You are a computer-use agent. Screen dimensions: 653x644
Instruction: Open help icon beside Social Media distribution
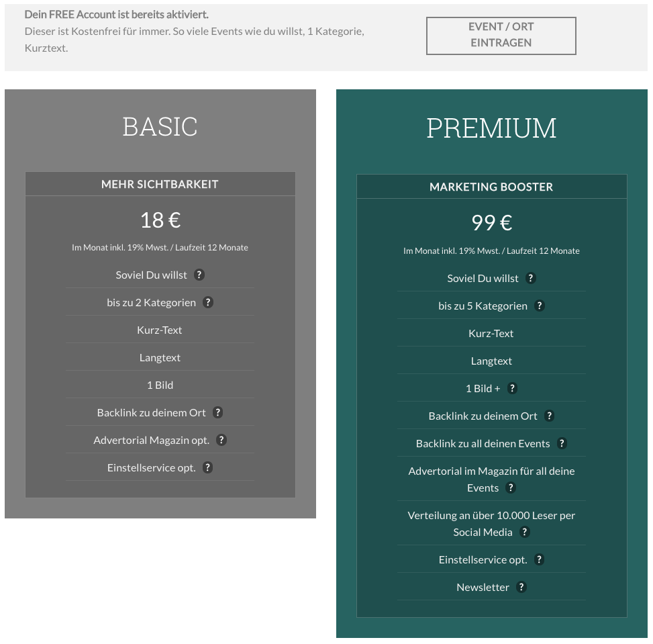coord(525,532)
